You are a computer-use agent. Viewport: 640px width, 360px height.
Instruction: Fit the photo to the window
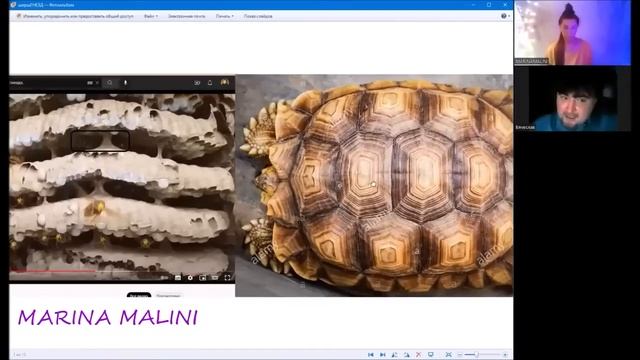[x=449, y=355]
